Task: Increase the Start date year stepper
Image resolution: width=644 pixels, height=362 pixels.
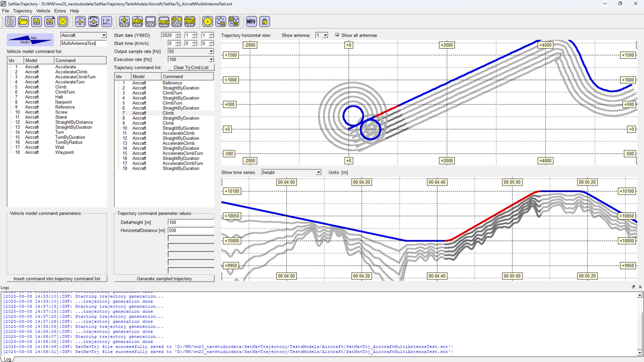Action: (178, 34)
